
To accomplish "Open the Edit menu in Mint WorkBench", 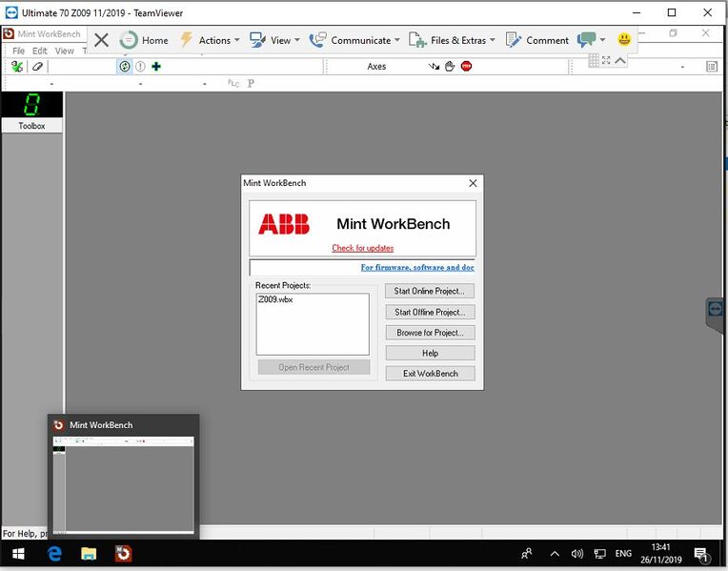I will pyautogui.click(x=39, y=51).
